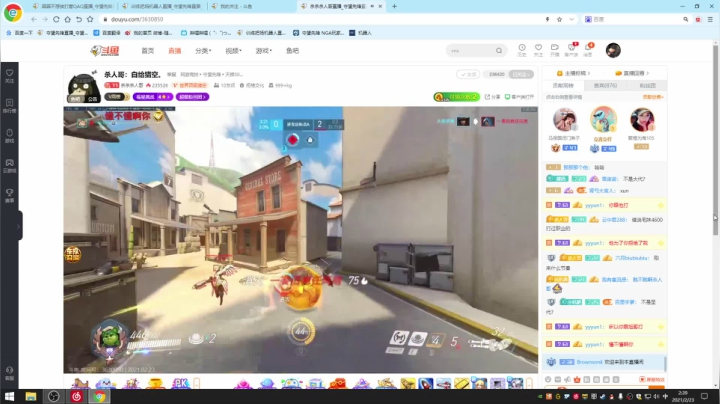Open the 百度一下 bookmark
The image size is (720, 404).
click(19, 33)
